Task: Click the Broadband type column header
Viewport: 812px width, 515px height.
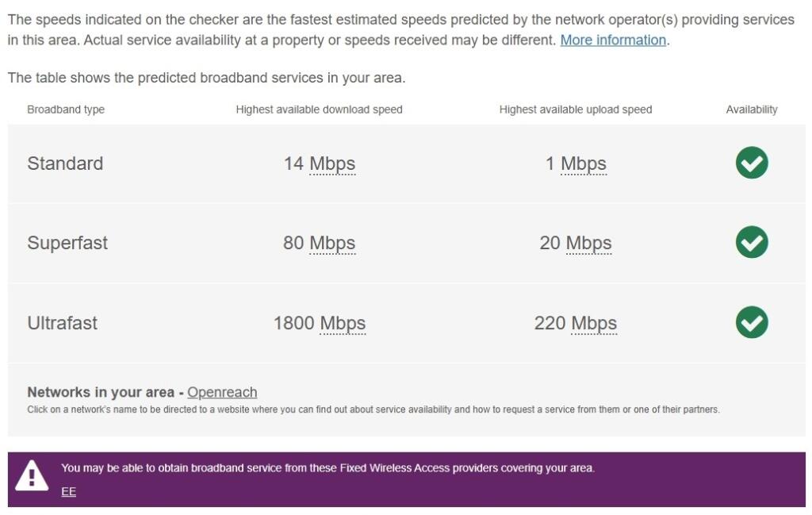Action: coord(66,110)
